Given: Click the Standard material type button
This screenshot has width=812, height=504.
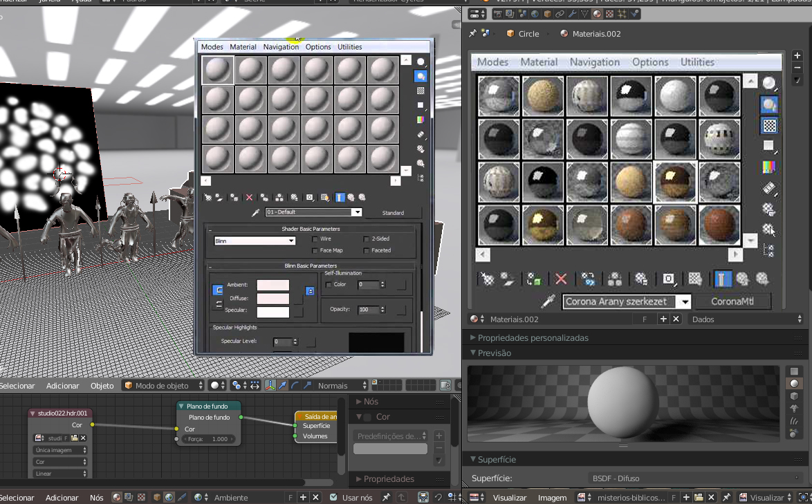Looking at the screenshot, I should pyautogui.click(x=393, y=213).
